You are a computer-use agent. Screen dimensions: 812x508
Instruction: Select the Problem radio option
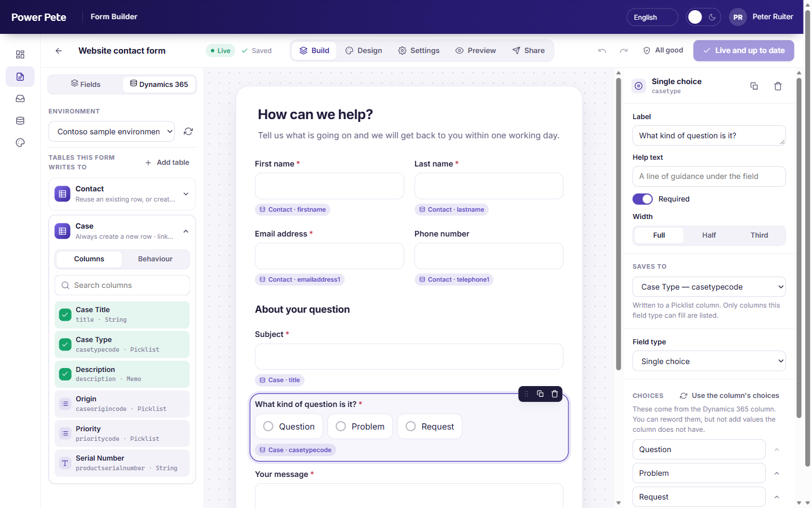[360, 427]
